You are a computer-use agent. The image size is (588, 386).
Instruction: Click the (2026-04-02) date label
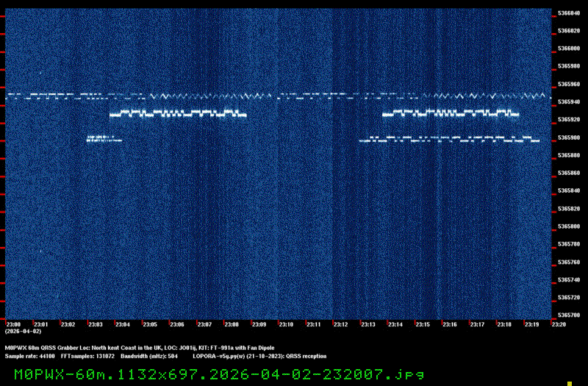click(23, 332)
